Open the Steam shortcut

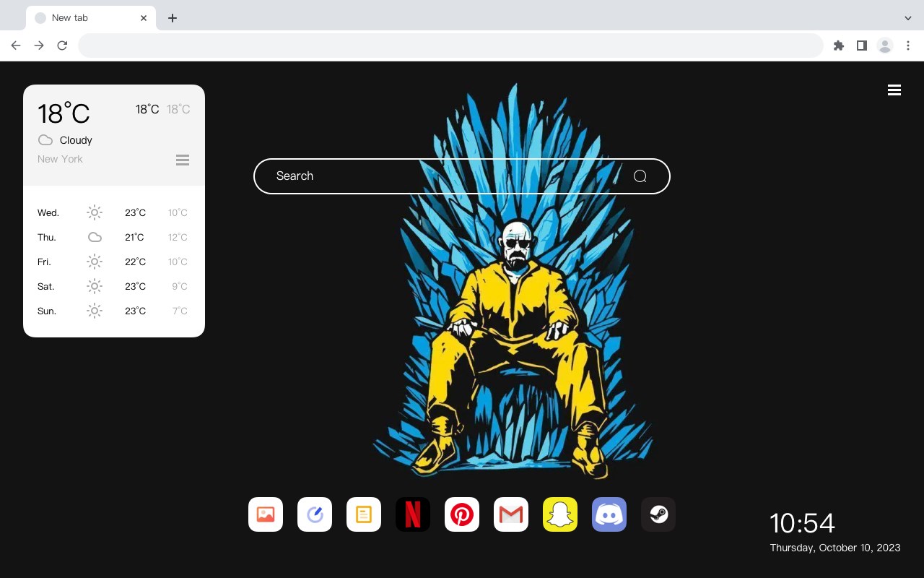click(x=658, y=514)
